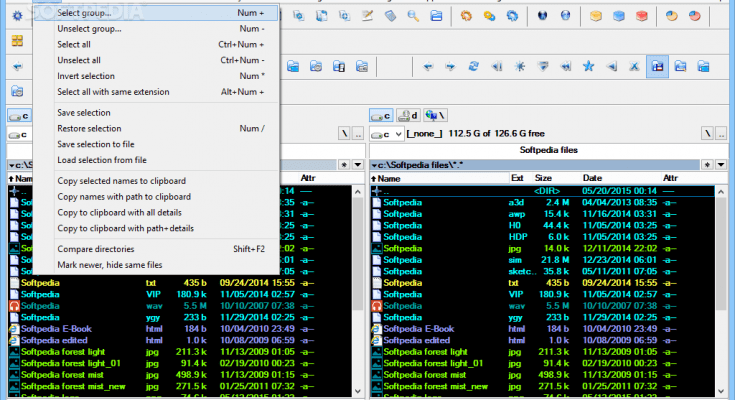The width and height of the screenshot is (735, 400).
Task: Click the red pie chart icon
Action: click(695, 16)
